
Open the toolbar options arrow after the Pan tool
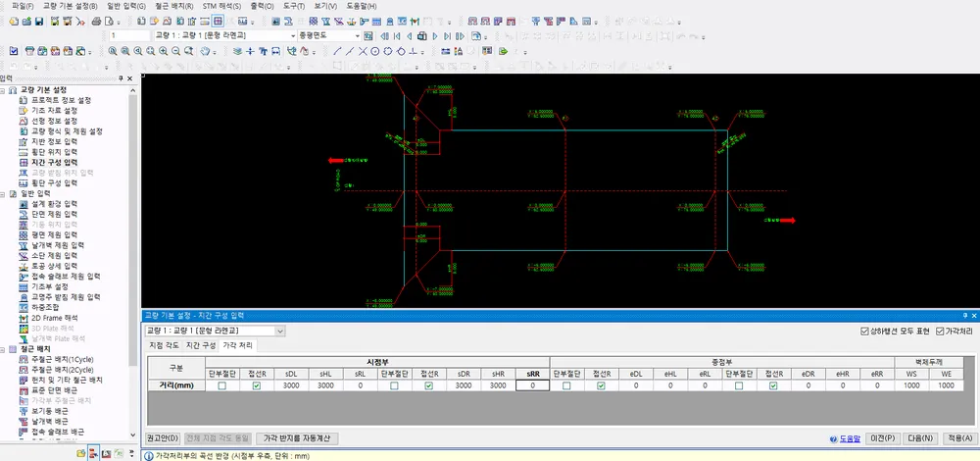pos(215,53)
